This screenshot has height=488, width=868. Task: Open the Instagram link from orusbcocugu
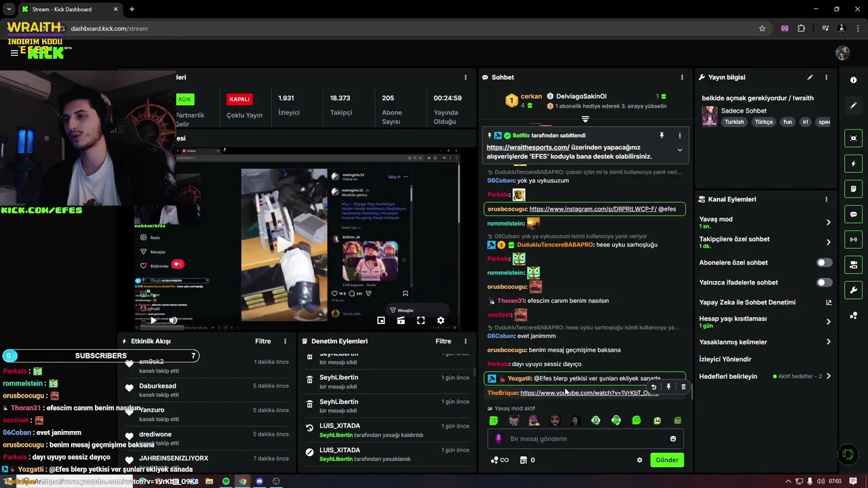(593, 209)
